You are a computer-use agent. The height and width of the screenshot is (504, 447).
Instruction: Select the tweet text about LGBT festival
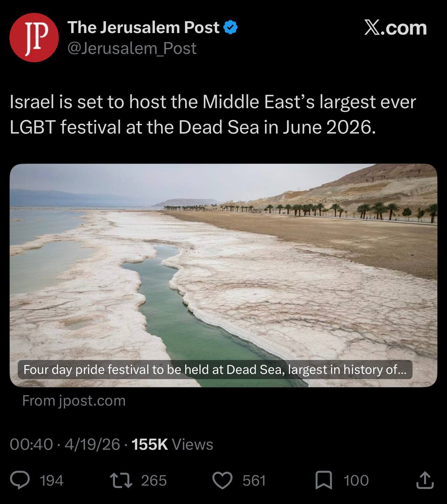click(x=213, y=114)
